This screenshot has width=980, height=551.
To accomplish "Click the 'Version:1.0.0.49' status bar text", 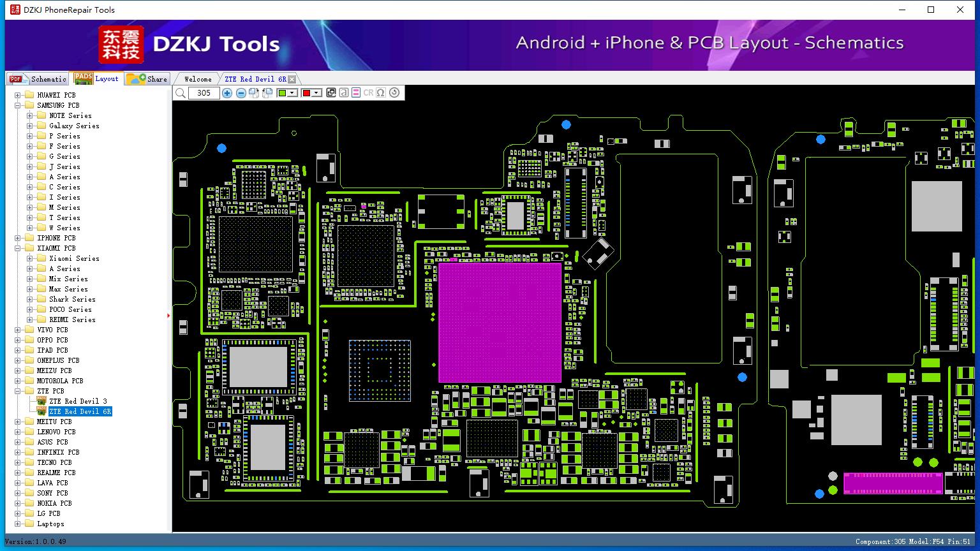I will pyautogui.click(x=35, y=541).
